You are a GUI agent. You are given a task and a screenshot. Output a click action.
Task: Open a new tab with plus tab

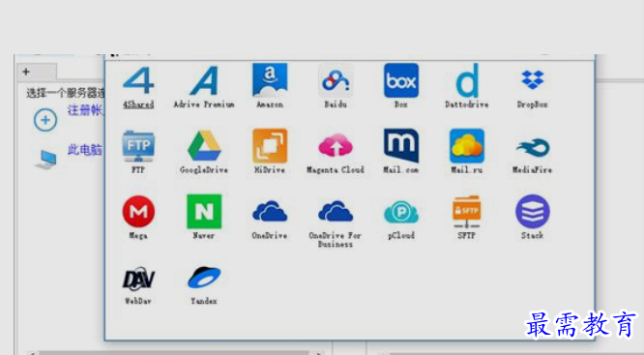point(26,72)
